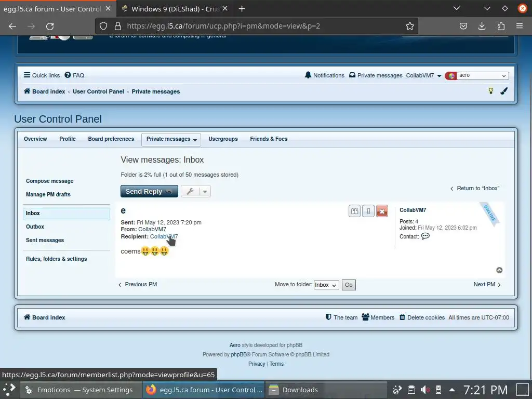This screenshot has width=532, height=399.
Task: Go back with the browser back arrow
Action: (12, 26)
